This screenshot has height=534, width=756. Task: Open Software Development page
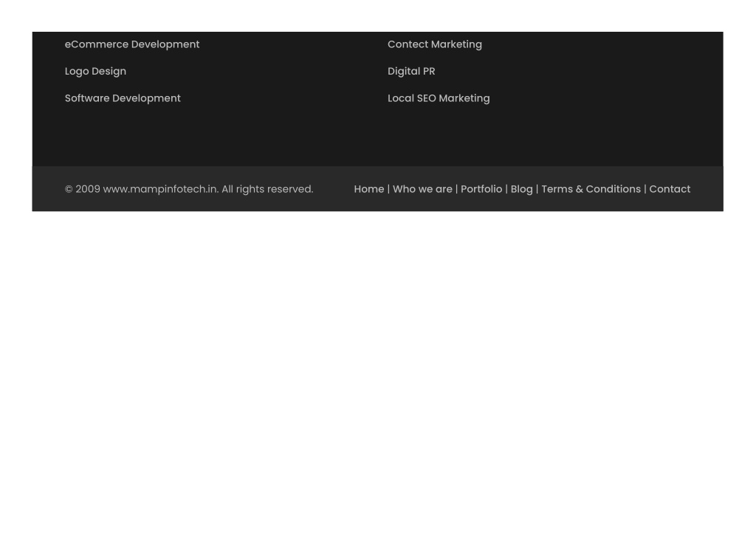pos(123,98)
